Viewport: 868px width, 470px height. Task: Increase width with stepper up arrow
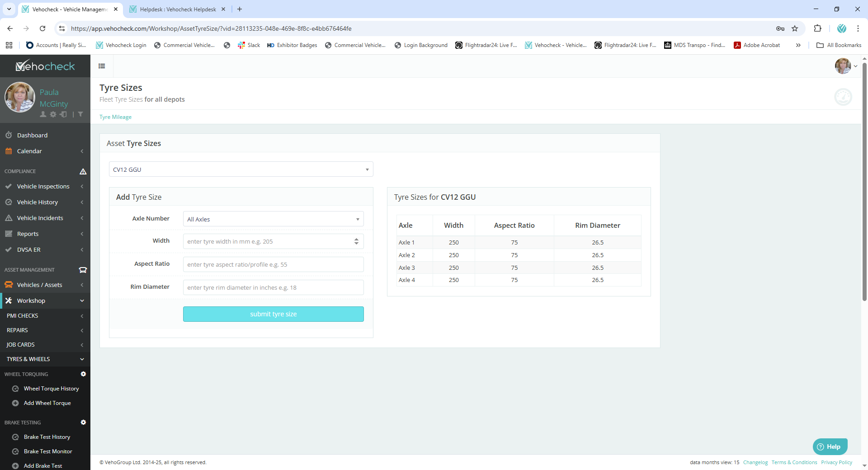tap(356, 239)
